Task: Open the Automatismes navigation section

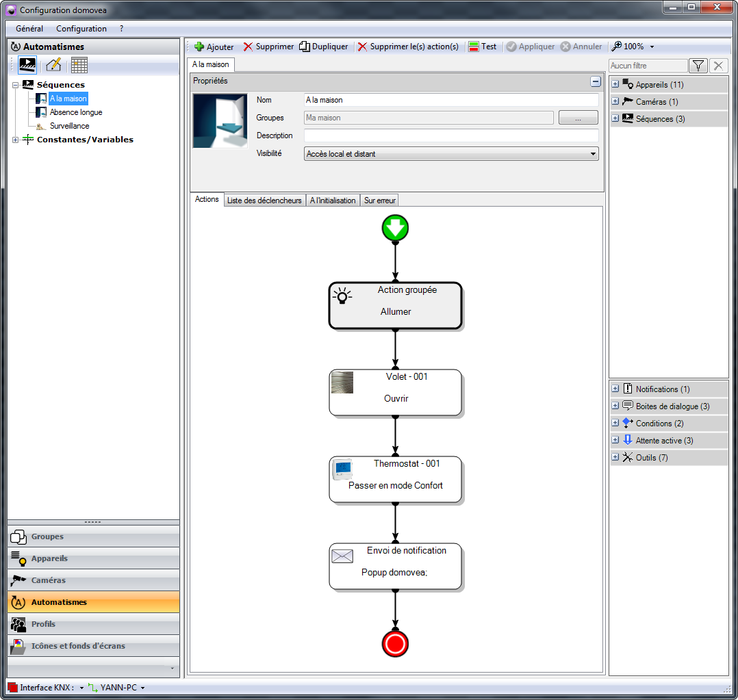Action: point(93,602)
